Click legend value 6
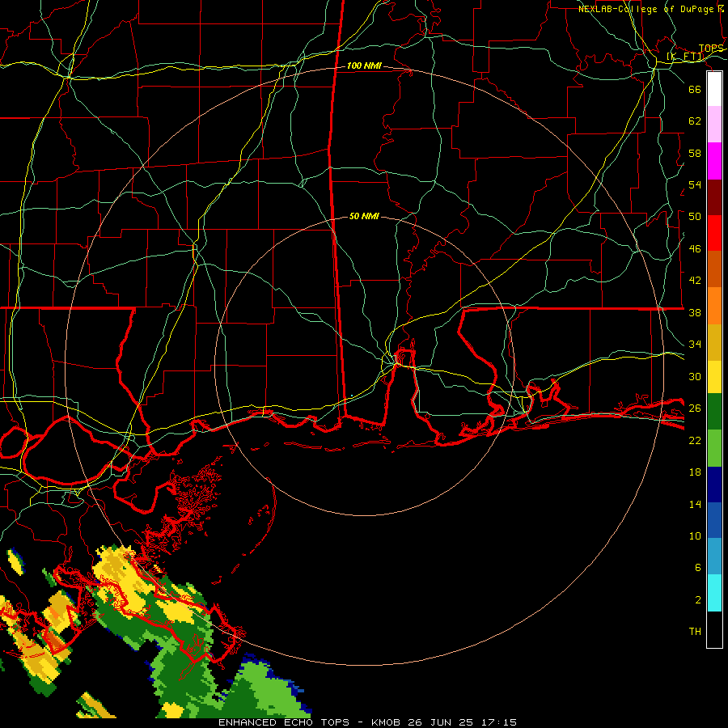The height and width of the screenshot is (728, 728). click(x=698, y=568)
